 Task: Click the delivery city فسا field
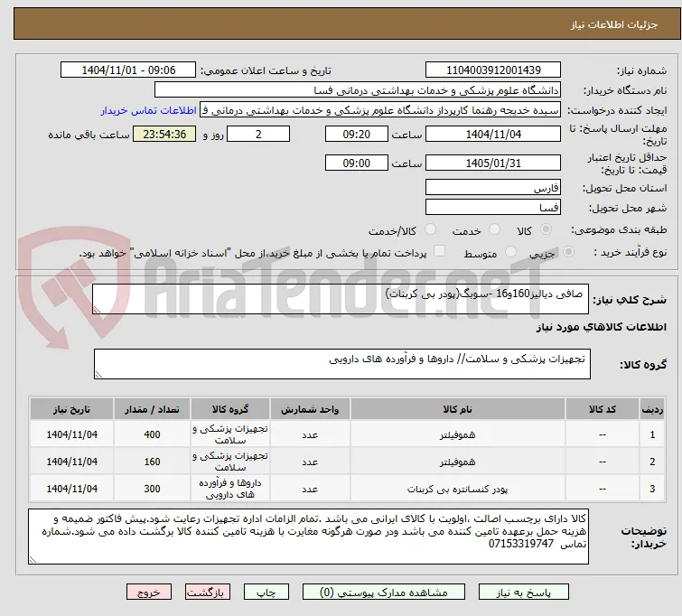(493, 208)
